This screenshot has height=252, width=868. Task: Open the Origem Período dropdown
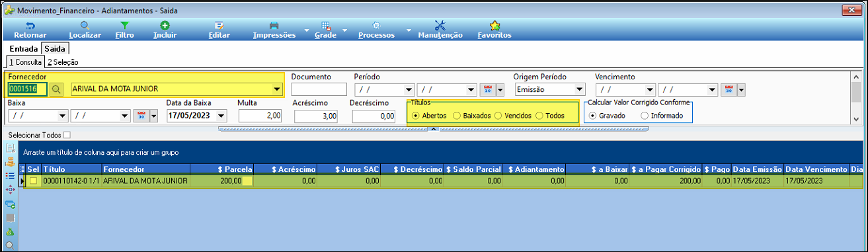click(x=579, y=90)
